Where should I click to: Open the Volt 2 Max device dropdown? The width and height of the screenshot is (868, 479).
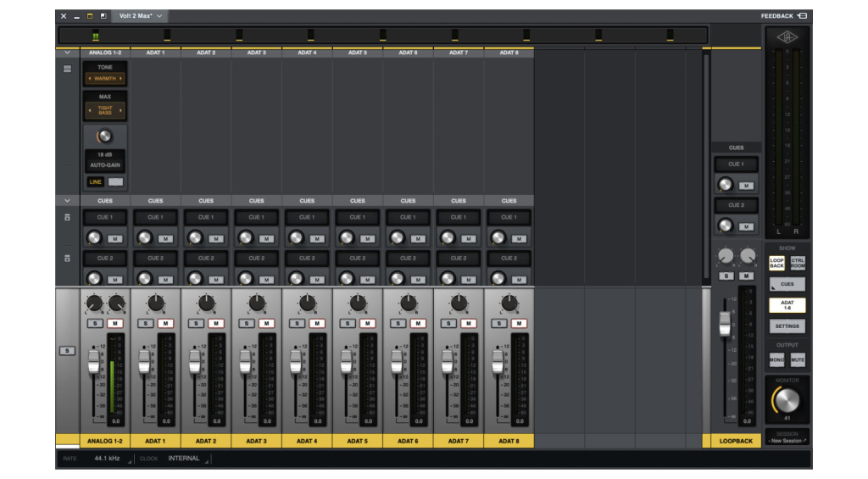[x=141, y=16]
